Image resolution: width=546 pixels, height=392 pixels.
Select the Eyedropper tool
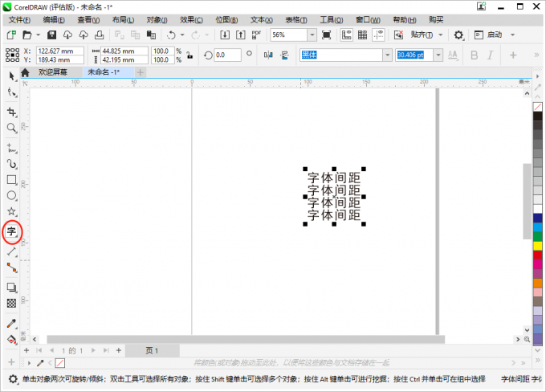[12, 324]
